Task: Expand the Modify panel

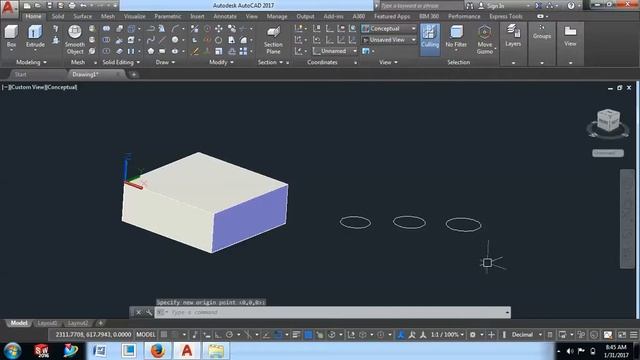Action: pyautogui.click(x=221, y=62)
